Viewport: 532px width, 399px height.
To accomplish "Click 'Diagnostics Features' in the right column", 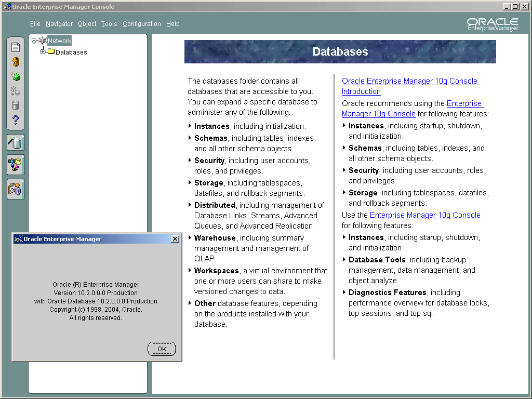I will click(x=388, y=292).
